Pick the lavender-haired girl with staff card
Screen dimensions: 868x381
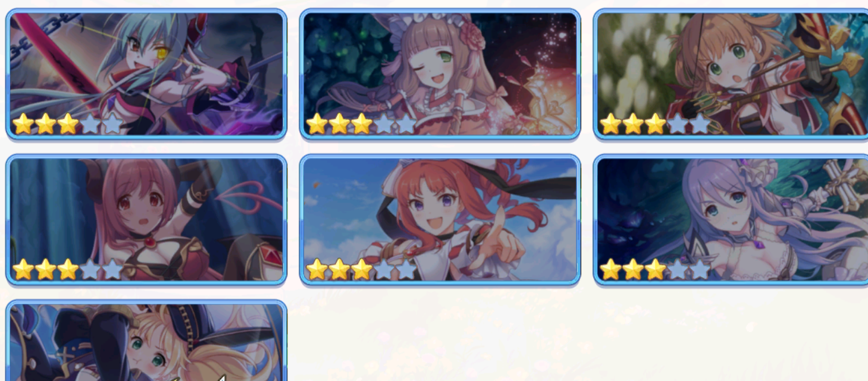click(731, 219)
